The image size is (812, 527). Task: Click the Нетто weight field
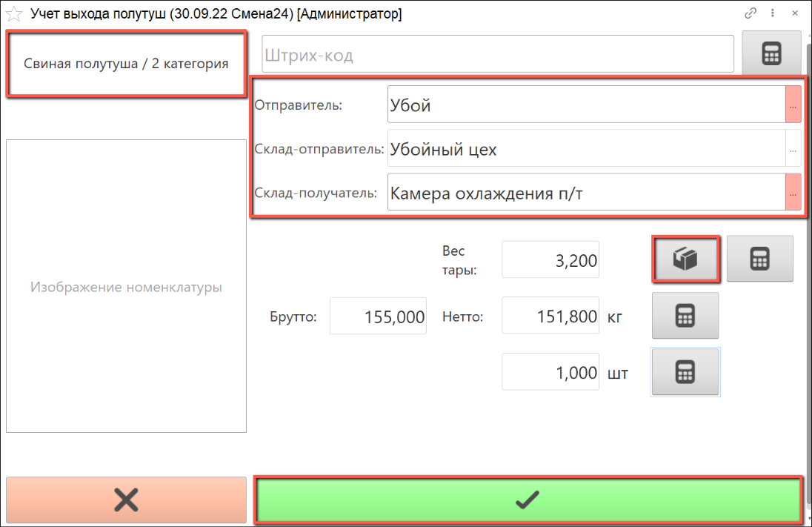550,316
